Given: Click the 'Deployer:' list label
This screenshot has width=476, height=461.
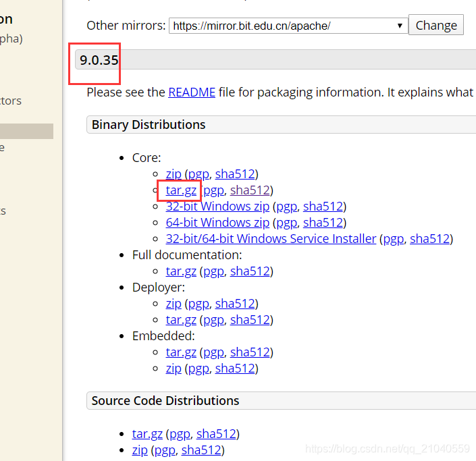Looking at the screenshot, I should [159, 288].
